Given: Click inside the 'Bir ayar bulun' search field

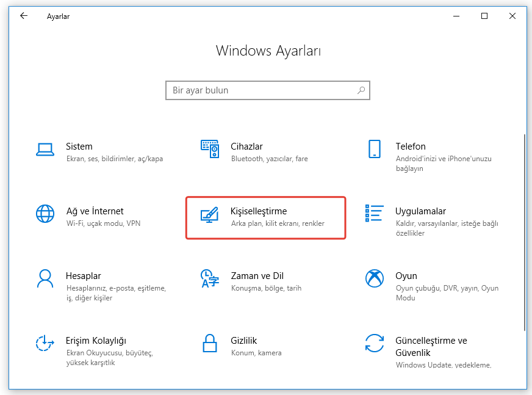Looking at the screenshot, I should (x=259, y=90).
